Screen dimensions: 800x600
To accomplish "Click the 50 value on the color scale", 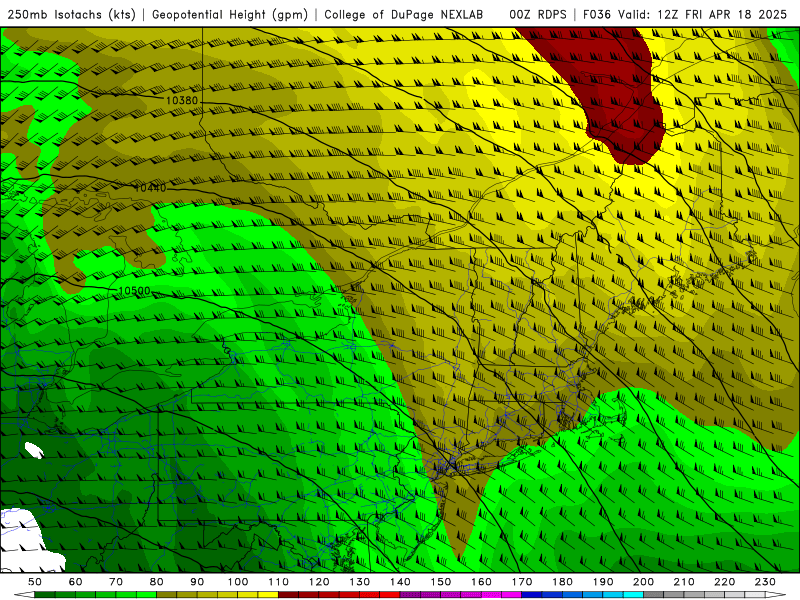I will tap(34, 582).
